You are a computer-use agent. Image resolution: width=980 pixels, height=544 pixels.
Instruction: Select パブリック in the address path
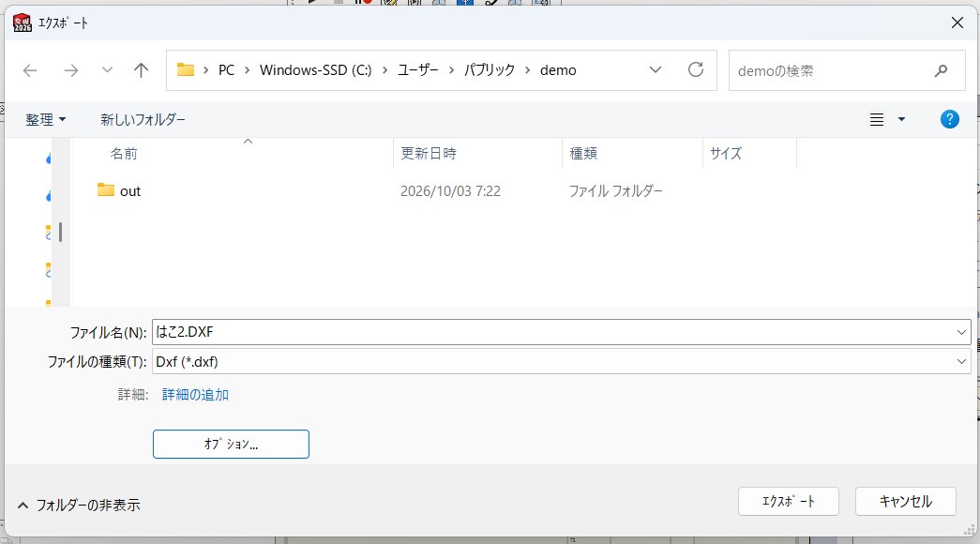point(490,70)
